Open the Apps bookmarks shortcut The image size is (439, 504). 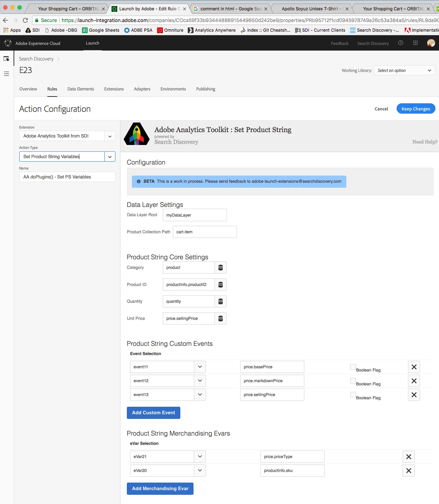pyautogui.click(x=12, y=30)
